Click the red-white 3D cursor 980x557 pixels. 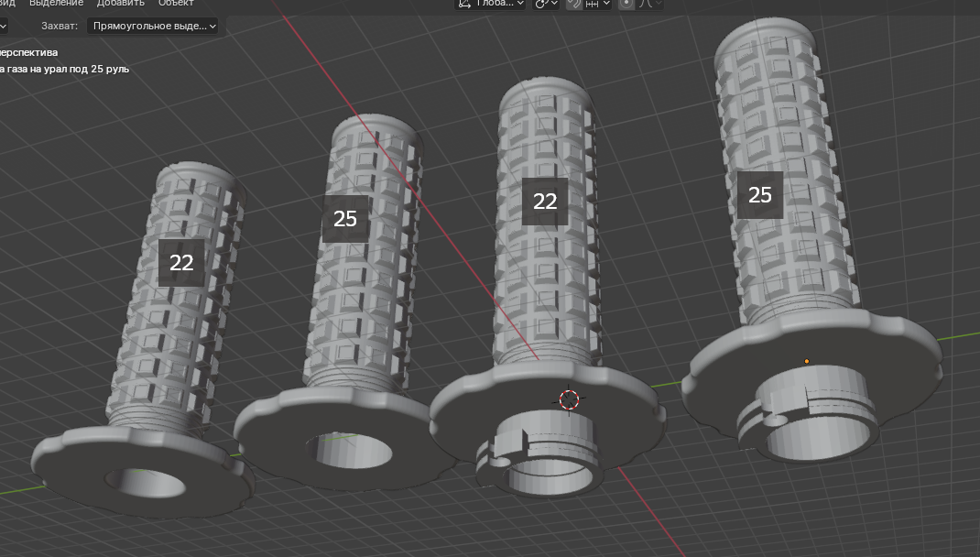point(569,399)
